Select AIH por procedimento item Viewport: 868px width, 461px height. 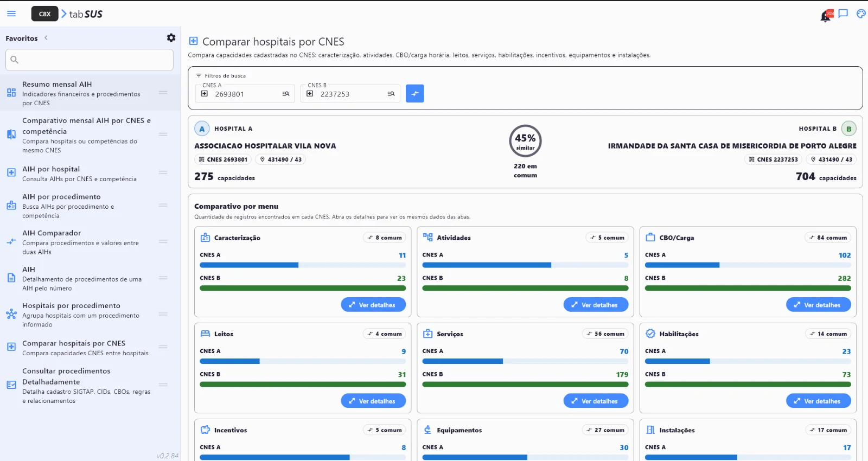coord(90,206)
